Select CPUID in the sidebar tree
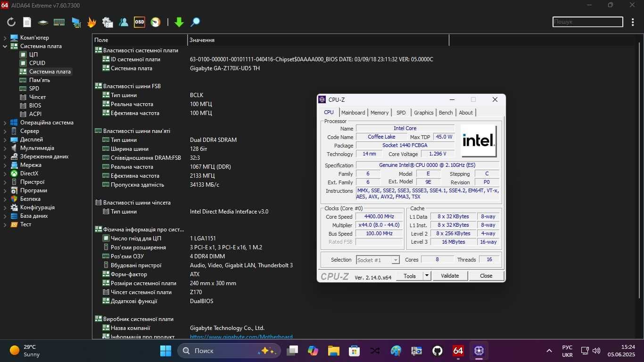Screen dimensions: 644x362 (37, 63)
